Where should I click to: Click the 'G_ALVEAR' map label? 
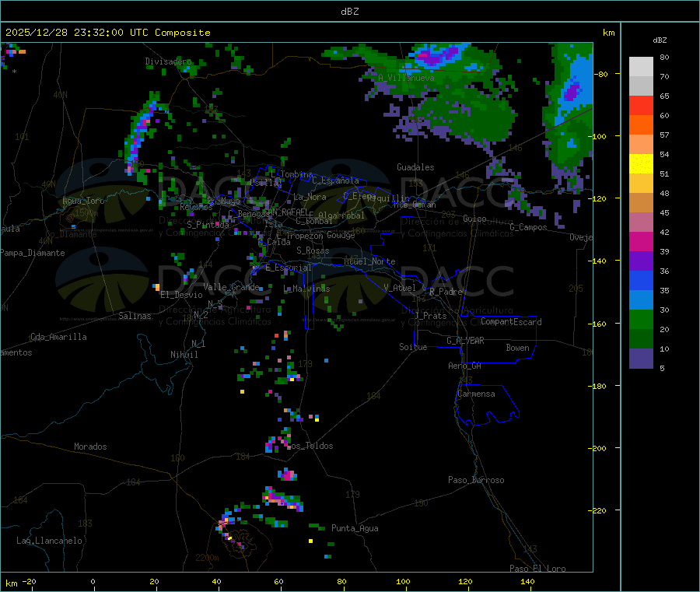[x=465, y=341]
